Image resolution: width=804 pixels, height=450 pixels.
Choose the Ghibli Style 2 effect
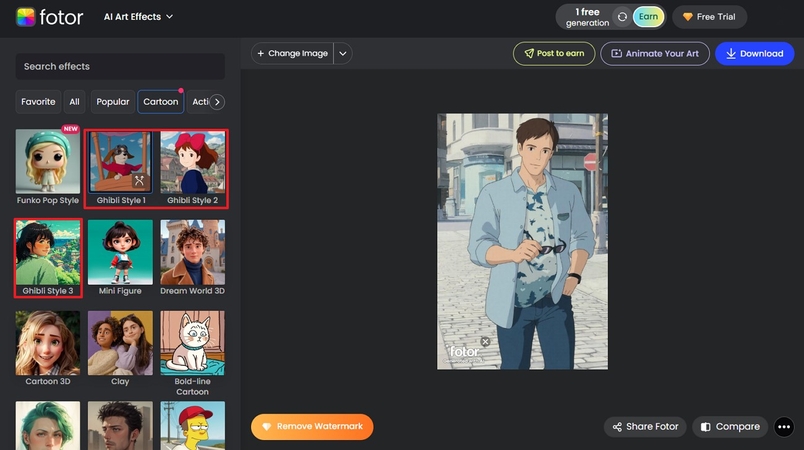192,167
